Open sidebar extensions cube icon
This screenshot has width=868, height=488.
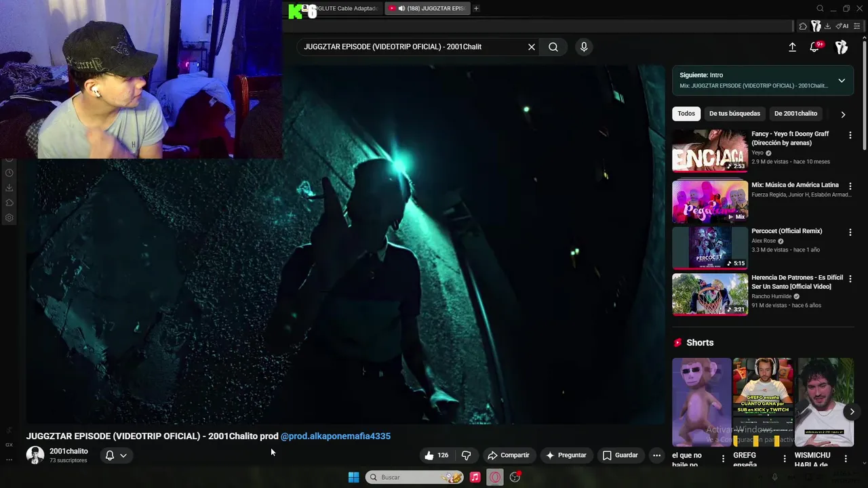tap(9, 203)
